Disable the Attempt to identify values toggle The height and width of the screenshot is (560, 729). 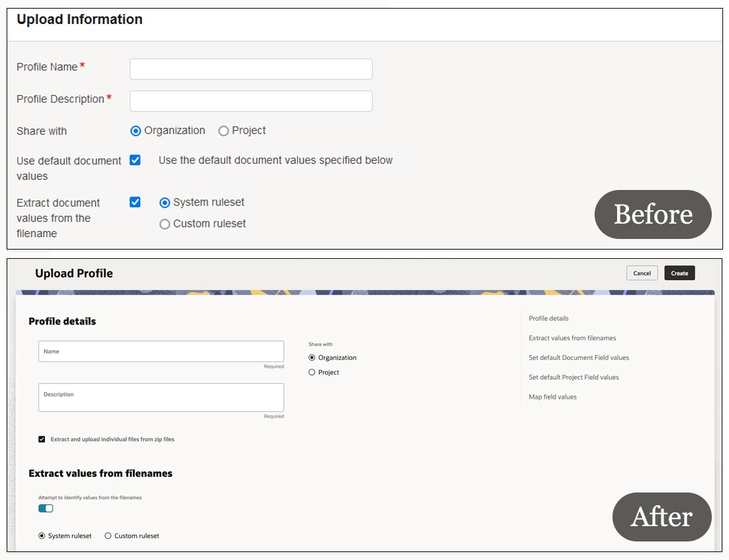(46, 508)
